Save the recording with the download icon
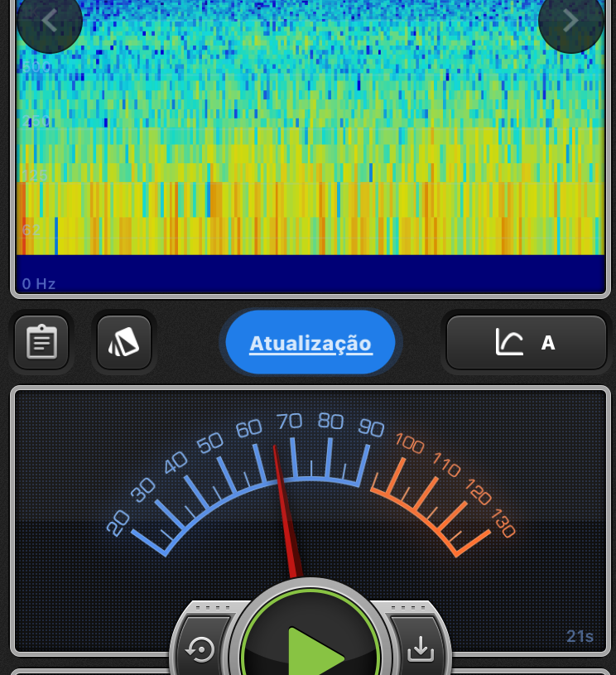 coord(421,650)
